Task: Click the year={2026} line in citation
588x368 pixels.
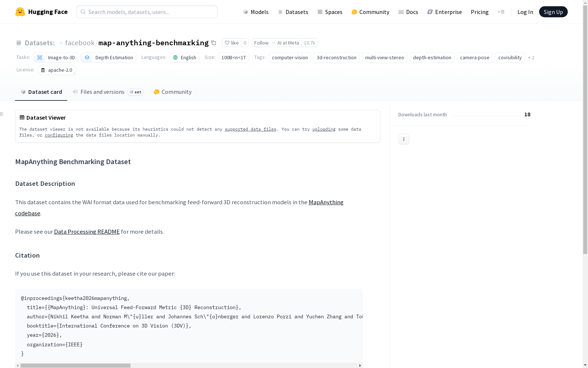Action: (44, 335)
